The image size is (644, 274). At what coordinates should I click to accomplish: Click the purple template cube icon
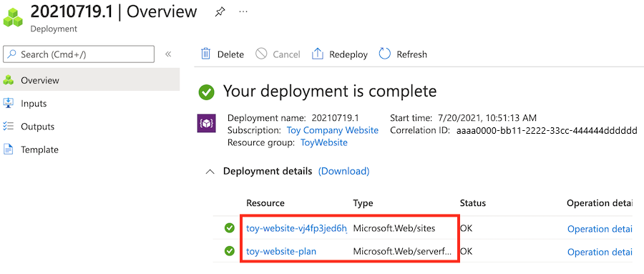click(207, 124)
